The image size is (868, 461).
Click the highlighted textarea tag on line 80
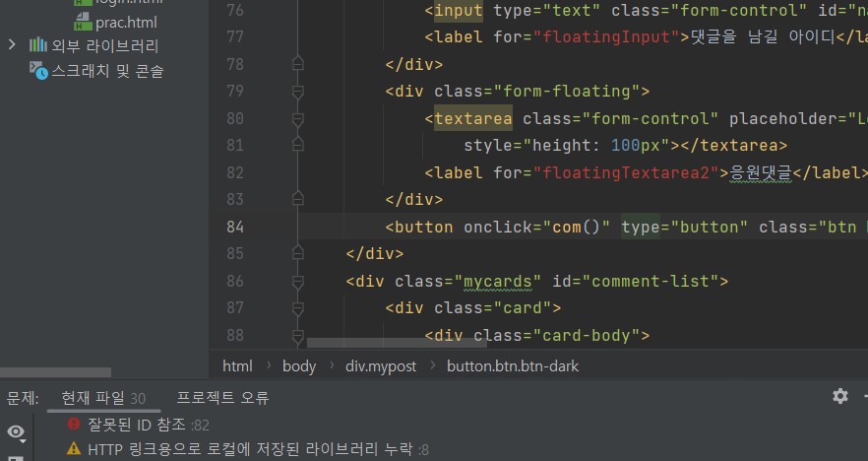473,118
